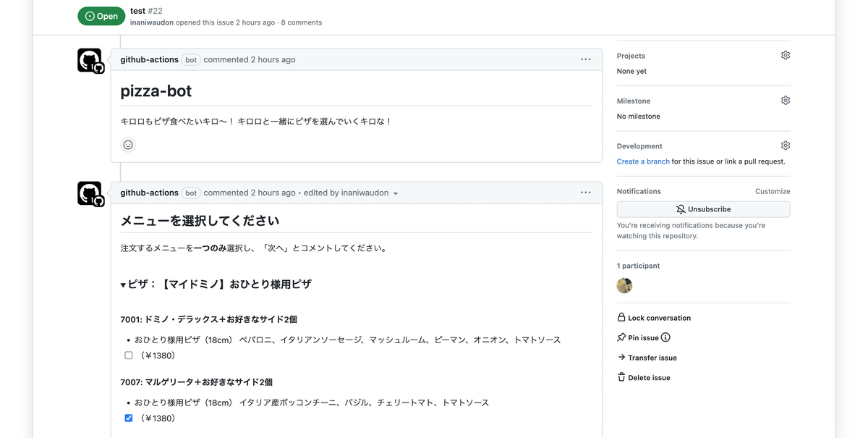
Task: Open the edited by inaniwaudon dropdown
Action: [x=351, y=193]
